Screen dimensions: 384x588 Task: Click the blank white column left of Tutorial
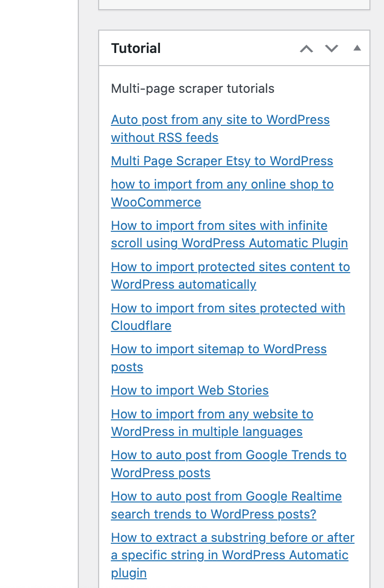(39, 292)
